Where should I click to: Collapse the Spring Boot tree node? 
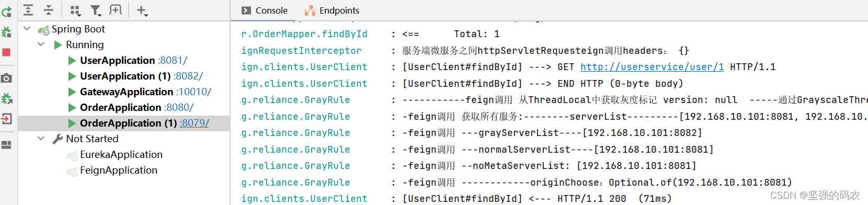[27, 29]
